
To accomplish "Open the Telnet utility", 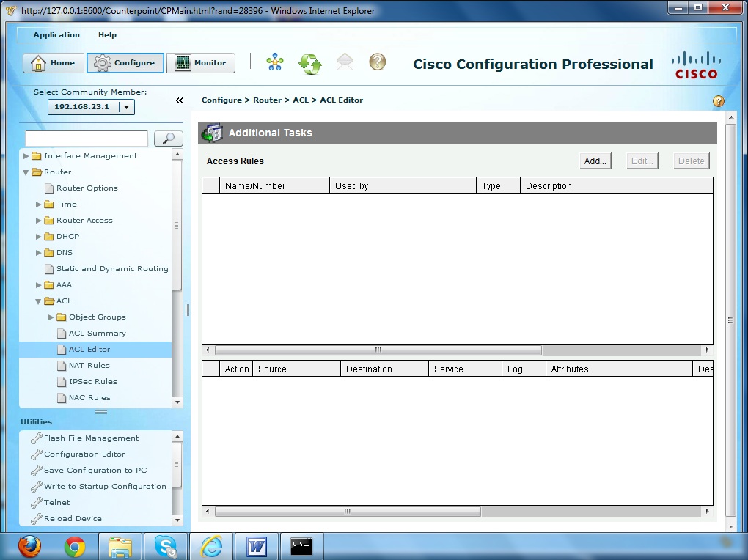I will 56,502.
